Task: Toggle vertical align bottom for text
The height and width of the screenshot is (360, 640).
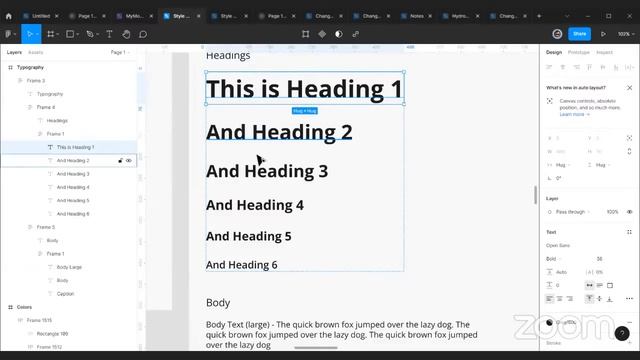Action: [610, 299]
